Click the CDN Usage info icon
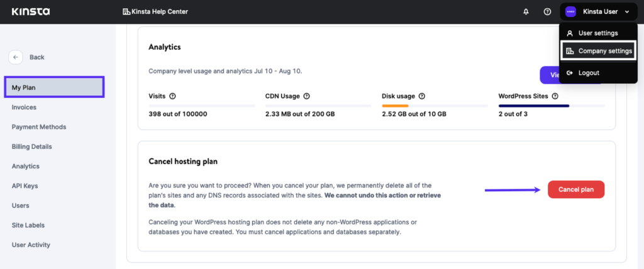644x269 pixels. coord(306,96)
